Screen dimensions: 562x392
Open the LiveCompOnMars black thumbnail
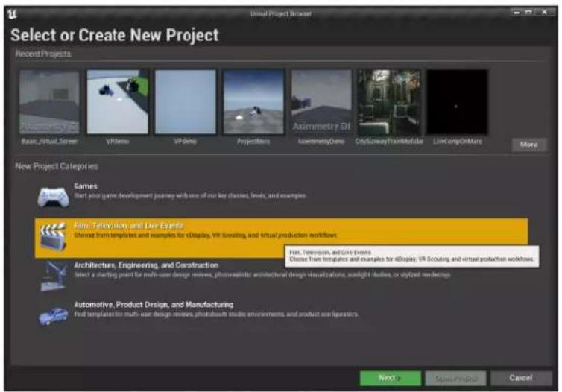[x=458, y=102]
